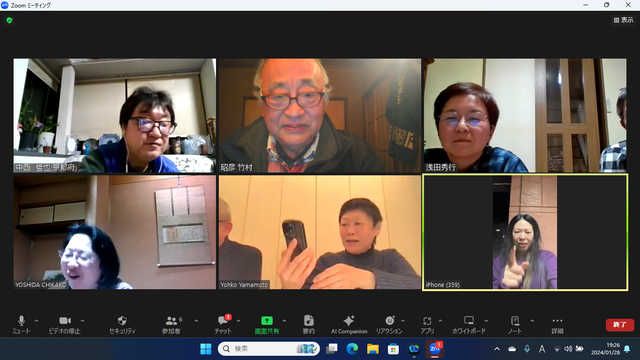
Task: Select the YOSHIDA CHIKAKO video tile
Action: pos(115,232)
